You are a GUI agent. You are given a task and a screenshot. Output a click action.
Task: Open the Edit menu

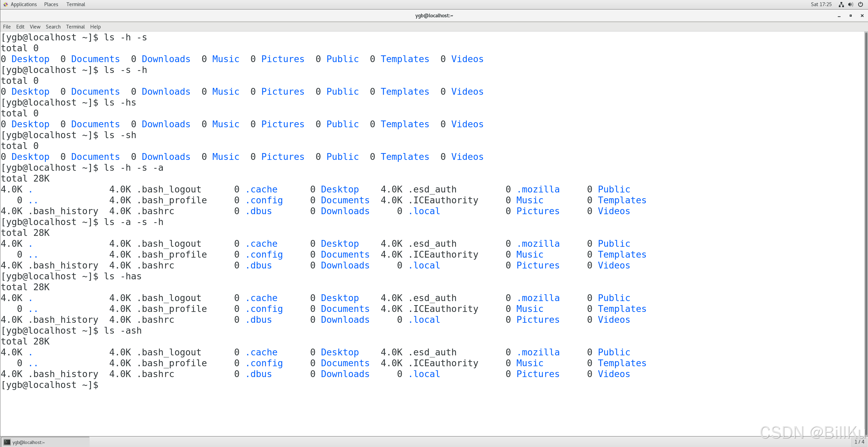(20, 27)
